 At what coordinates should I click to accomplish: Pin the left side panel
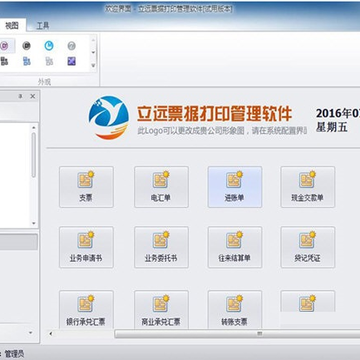pos(21,96)
